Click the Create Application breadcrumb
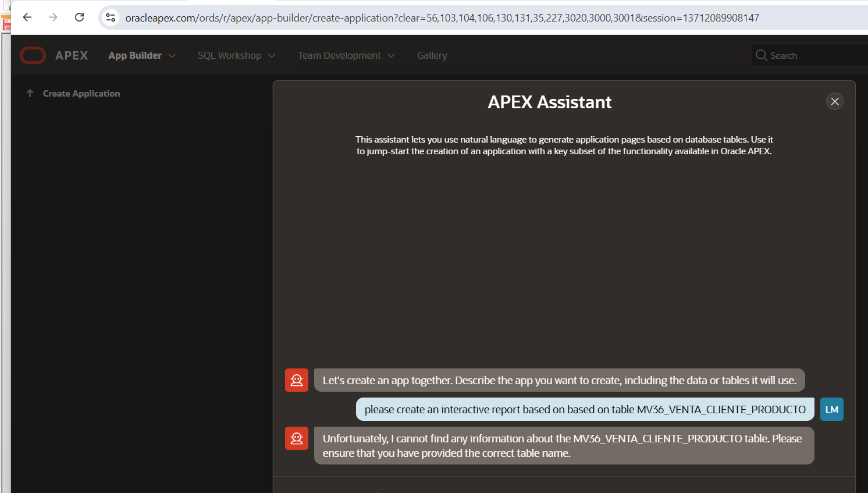Screen dimensions: 868x493 81,93
